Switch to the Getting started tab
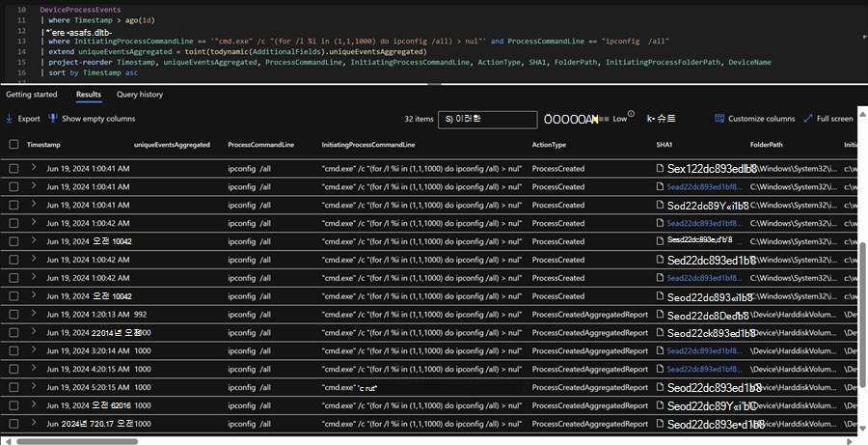868x445 pixels. (x=32, y=95)
